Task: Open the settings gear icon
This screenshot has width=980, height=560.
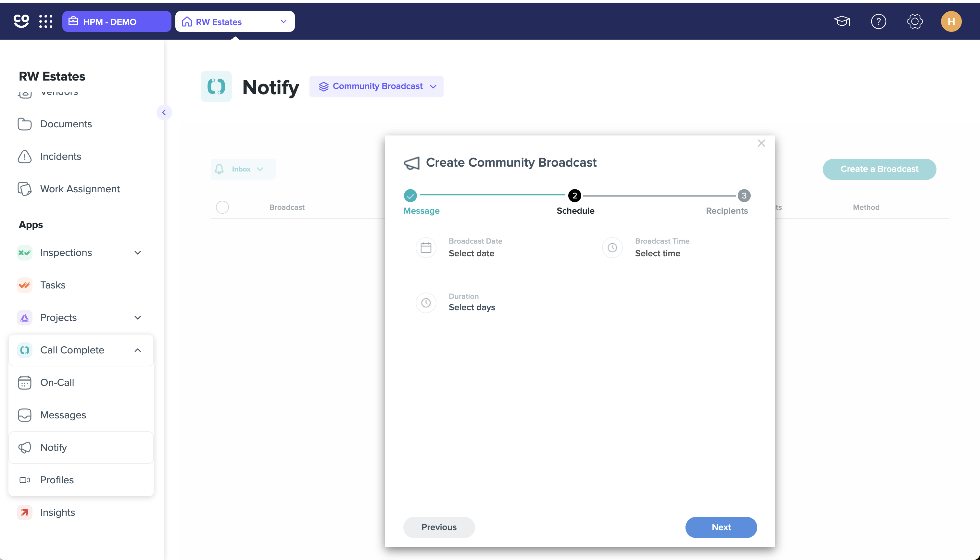Action: pyautogui.click(x=915, y=21)
